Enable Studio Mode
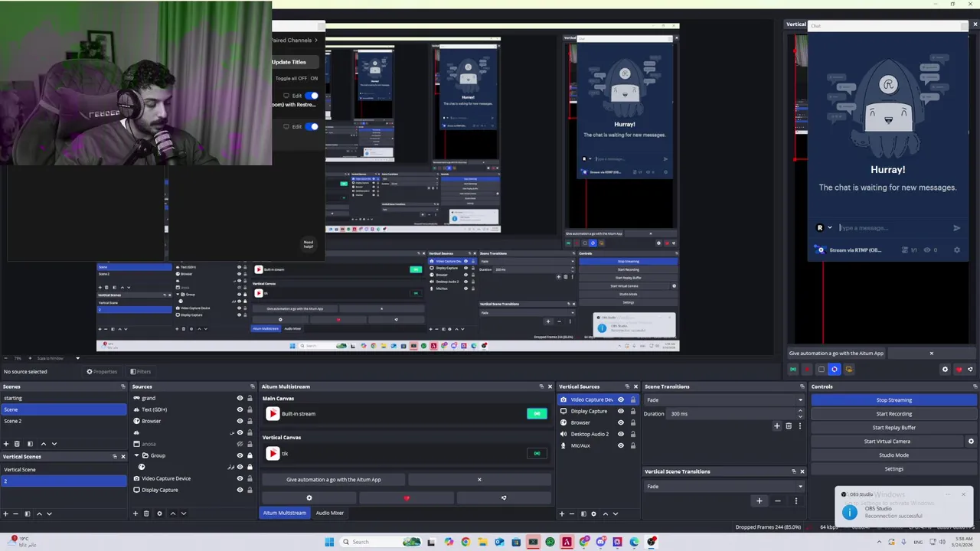Viewport: 980px width, 551px height. [893, 455]
